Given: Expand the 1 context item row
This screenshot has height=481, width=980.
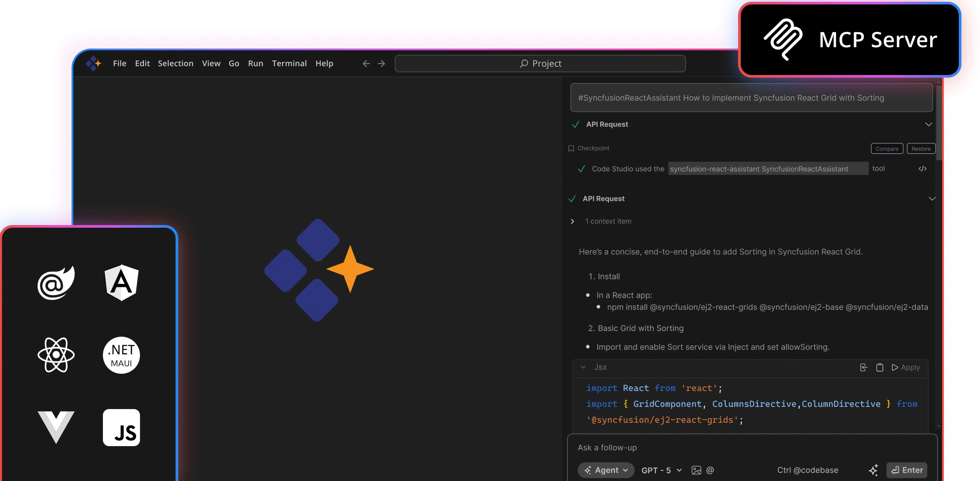Looking at the screenshot, I should (x=573, y=221).
